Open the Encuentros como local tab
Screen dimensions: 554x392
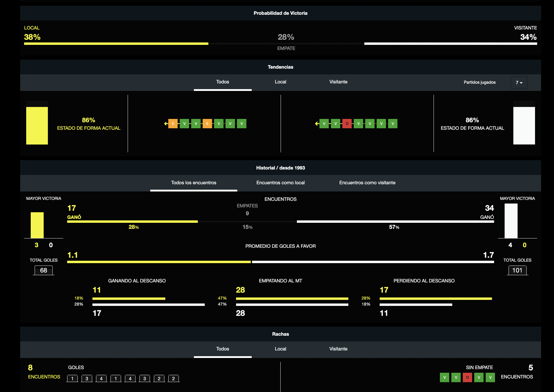280,183
